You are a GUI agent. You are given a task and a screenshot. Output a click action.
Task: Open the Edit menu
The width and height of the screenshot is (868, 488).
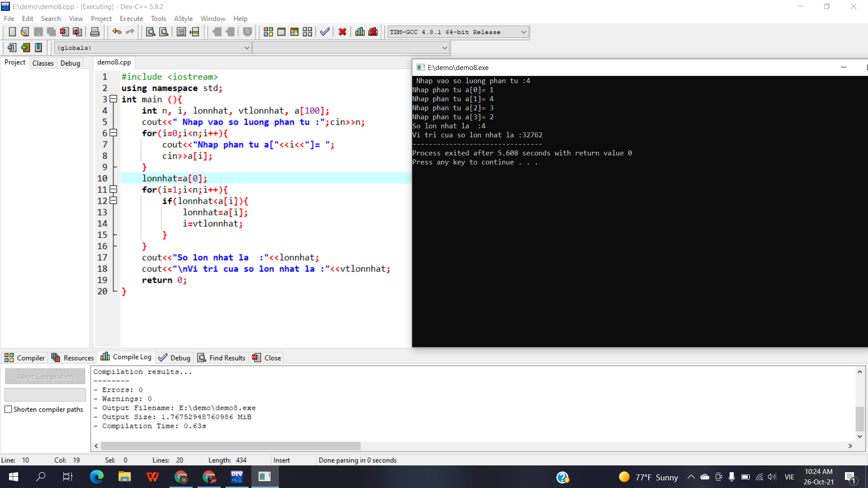tap(28, 19)
